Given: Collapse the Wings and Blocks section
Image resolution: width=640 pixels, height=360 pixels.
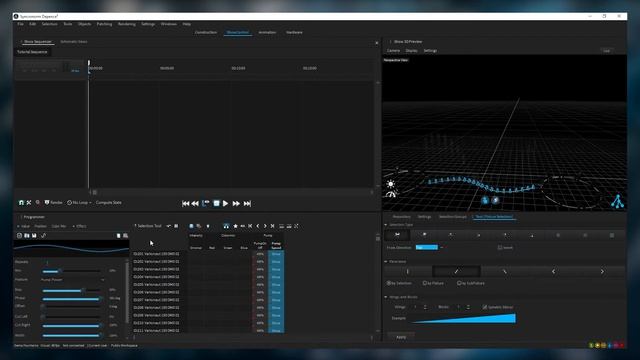Looking at the screenshot, I should click(386, 297).
